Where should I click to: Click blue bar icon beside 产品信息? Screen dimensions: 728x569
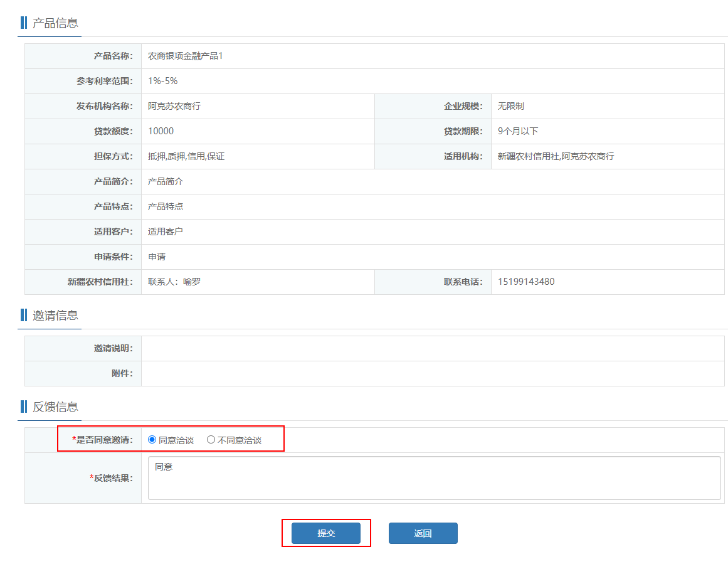click(x=24, y=23)
